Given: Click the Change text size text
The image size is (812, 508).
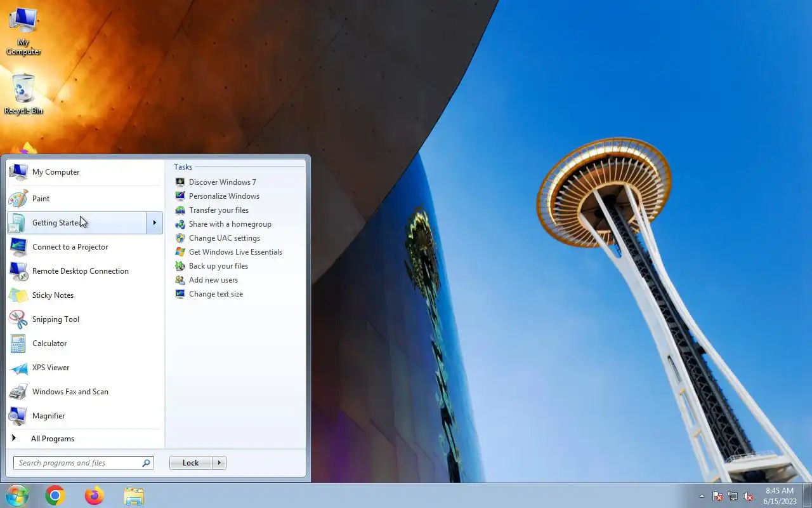Looking at the screenshot, I should 216,294.
